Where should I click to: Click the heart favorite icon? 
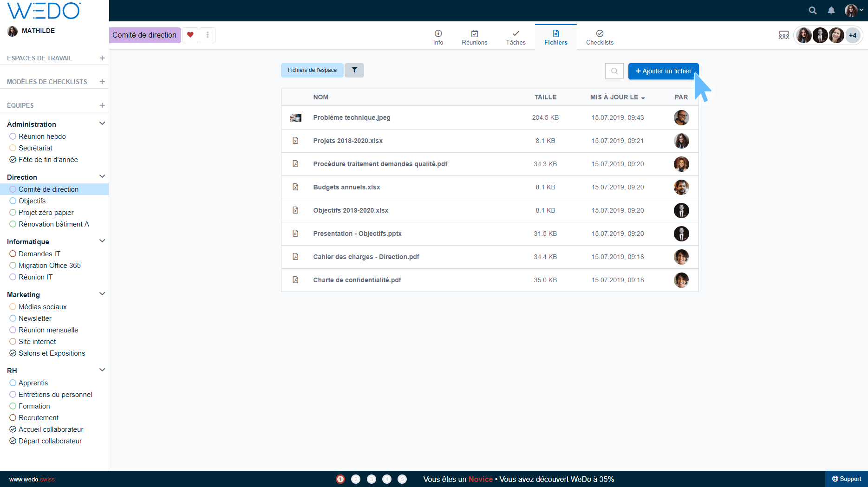click(190, 35)
